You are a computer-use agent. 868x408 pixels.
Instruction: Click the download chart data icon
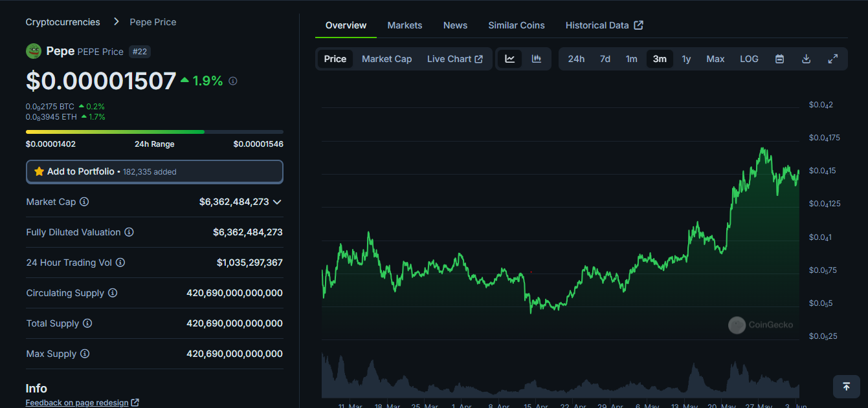click(806, 58)
